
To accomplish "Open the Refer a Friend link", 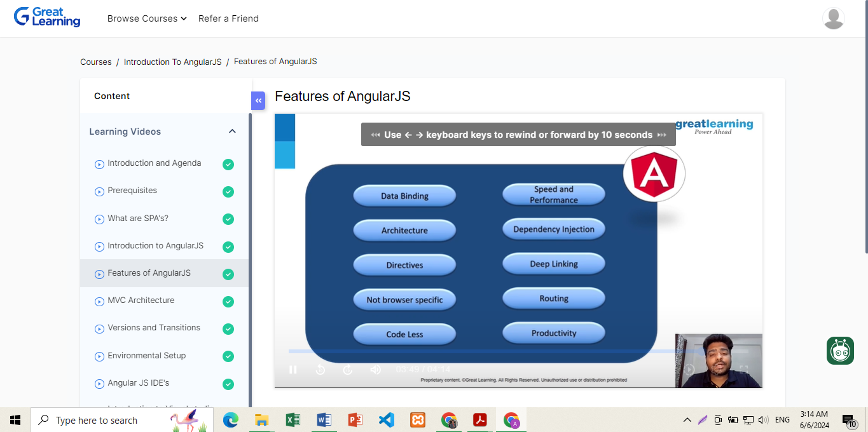I will (228, 18).
